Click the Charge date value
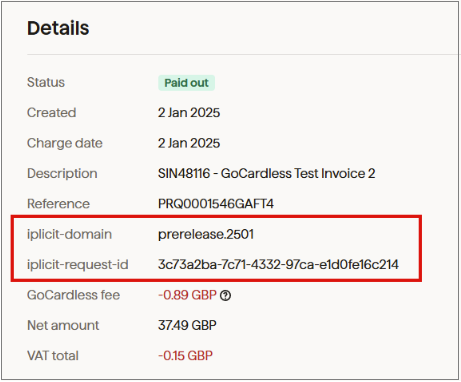The width and height of the screenshot is (461, 382). pyautogui.click(x=189, y=143)
